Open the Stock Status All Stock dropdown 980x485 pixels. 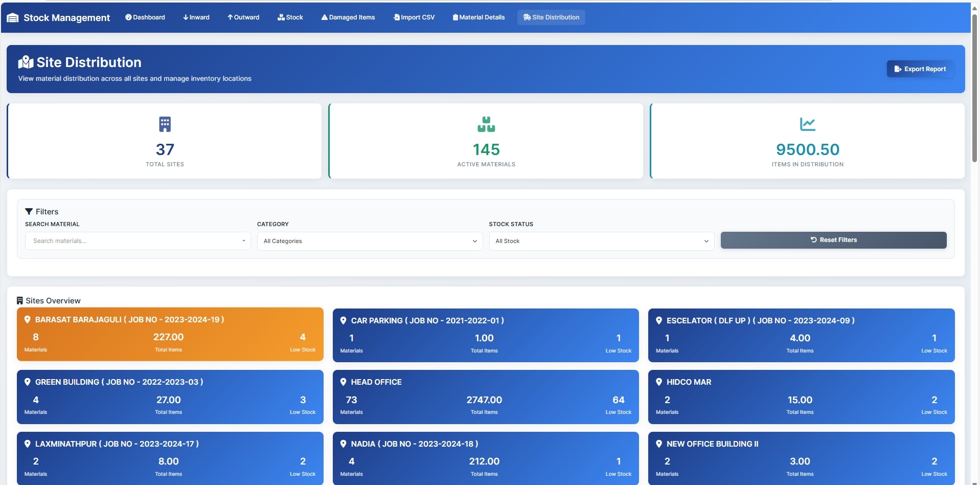click(601, 241)
